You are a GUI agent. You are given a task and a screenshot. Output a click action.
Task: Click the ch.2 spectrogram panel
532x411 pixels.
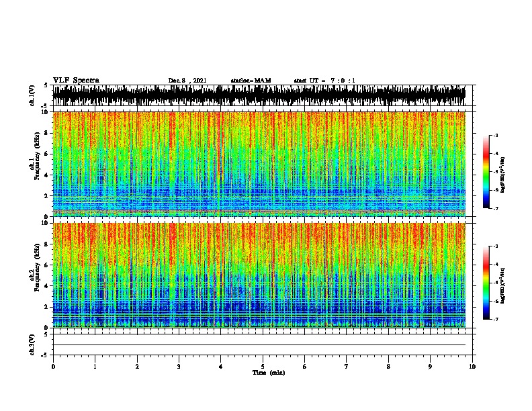[259, 275]
